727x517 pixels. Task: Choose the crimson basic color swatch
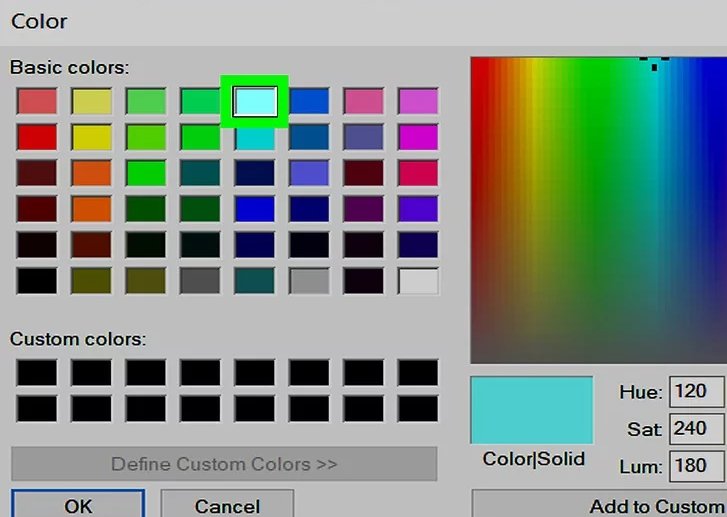pos(417,173)
